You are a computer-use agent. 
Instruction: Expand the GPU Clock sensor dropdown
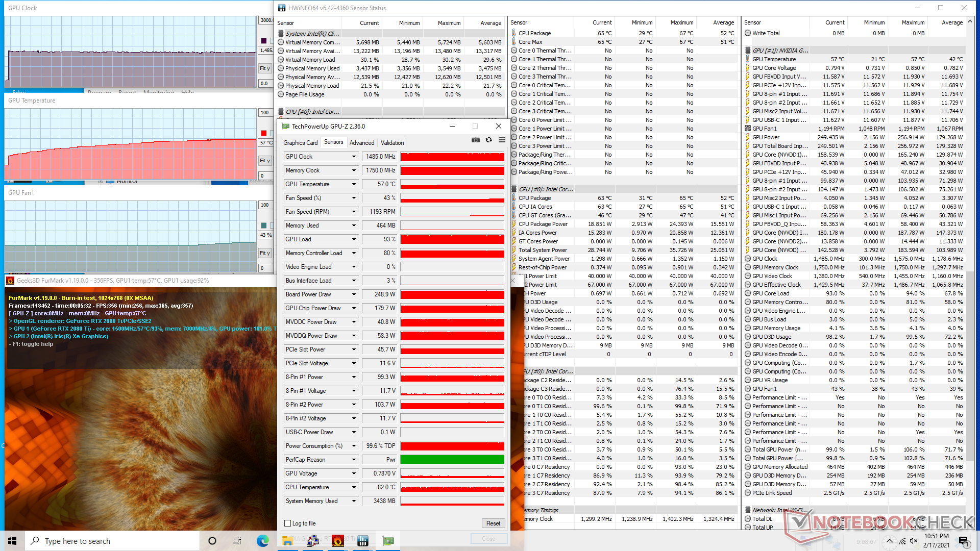[x=354, y=157]
